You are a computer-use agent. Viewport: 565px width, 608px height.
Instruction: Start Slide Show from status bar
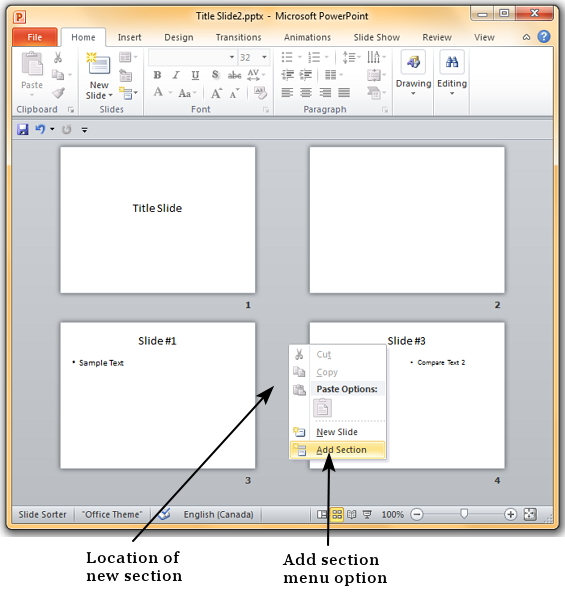coord(367,515)
